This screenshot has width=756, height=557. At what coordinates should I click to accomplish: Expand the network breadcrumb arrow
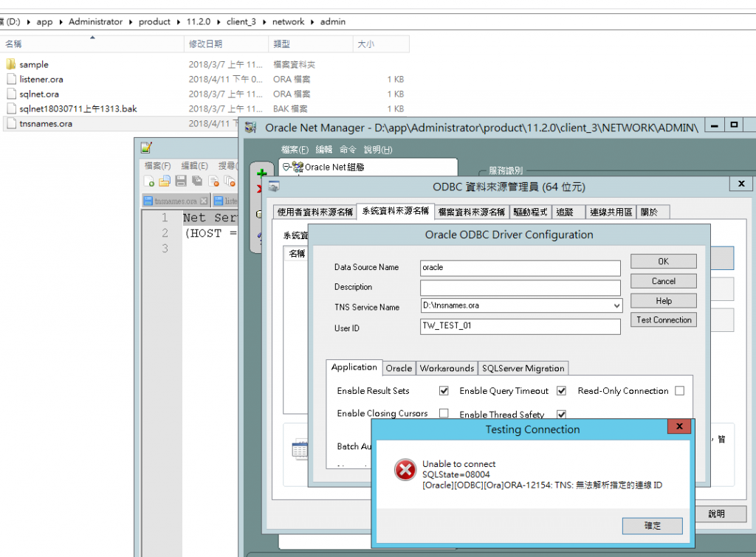click(312, 21)
